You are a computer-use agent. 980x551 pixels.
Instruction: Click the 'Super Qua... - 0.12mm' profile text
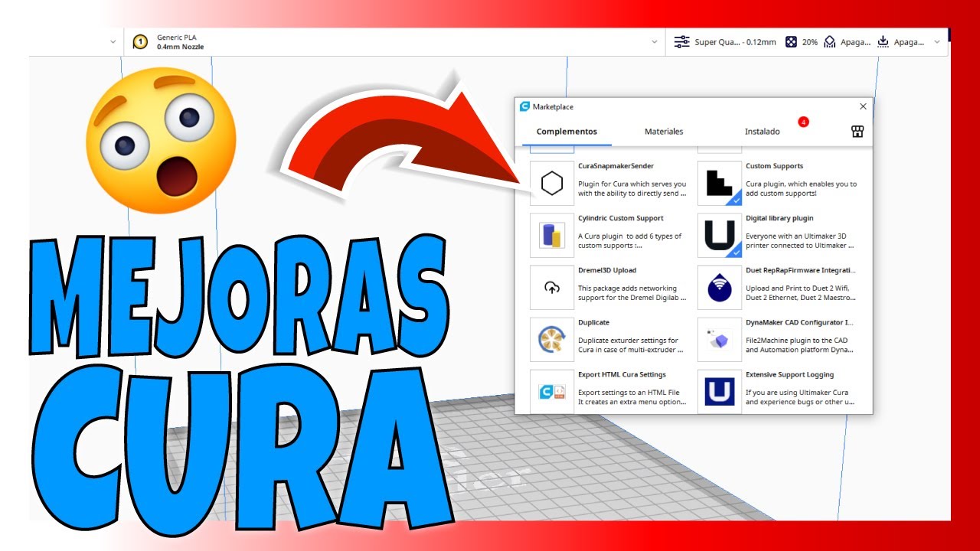click(735, 42)
